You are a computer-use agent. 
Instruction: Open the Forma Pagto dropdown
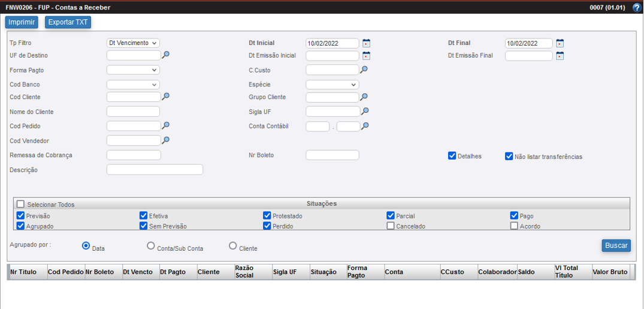point(133,70)
